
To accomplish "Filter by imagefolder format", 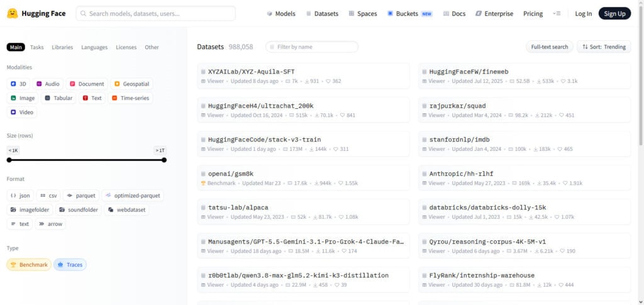I will 30,210.
